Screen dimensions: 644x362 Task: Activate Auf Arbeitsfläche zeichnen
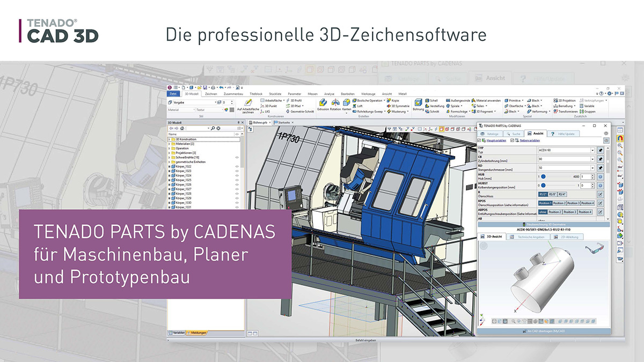pyautogui.click(x=247, y=106)
